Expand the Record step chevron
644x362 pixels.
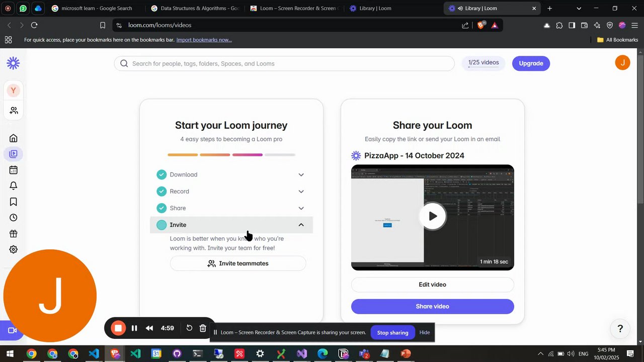coord(301,192)
